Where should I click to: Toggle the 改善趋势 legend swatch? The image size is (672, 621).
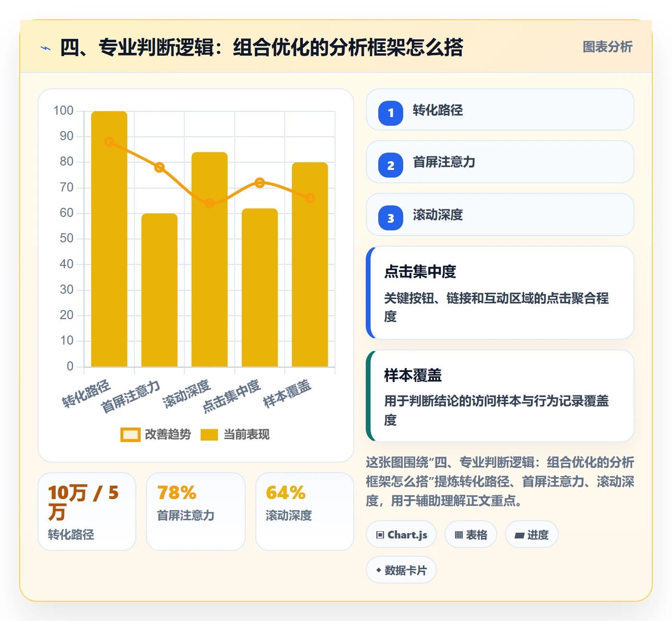130,434
